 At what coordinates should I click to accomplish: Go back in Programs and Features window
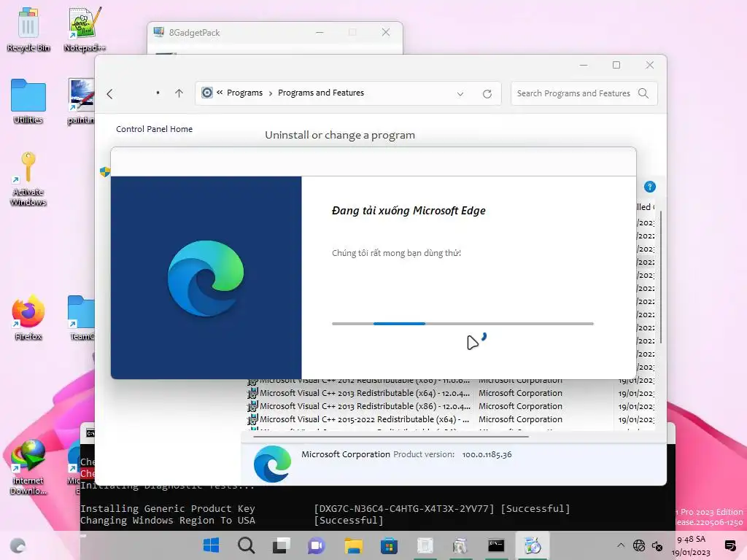tap(110, 94)
